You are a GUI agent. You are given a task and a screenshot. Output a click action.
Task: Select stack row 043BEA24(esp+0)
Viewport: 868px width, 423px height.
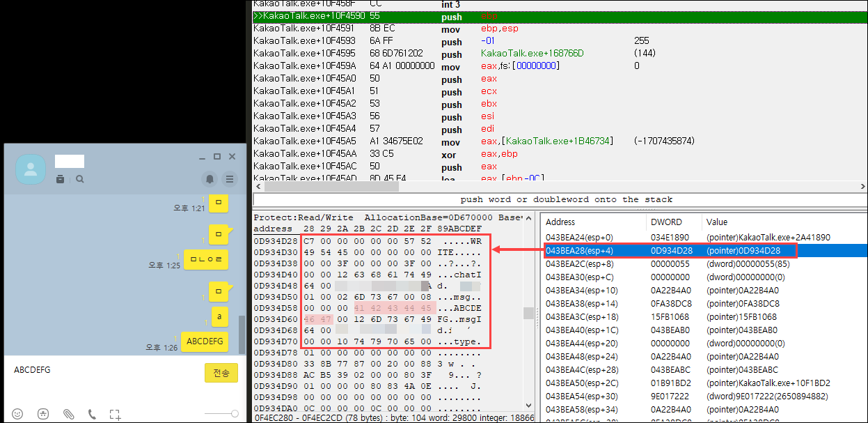coord(704,237)
